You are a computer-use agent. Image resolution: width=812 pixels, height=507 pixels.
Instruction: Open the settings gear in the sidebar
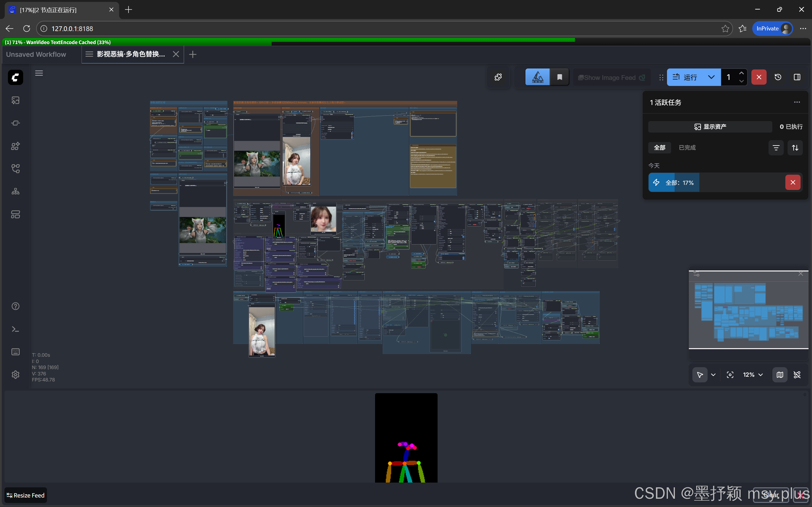16,374
